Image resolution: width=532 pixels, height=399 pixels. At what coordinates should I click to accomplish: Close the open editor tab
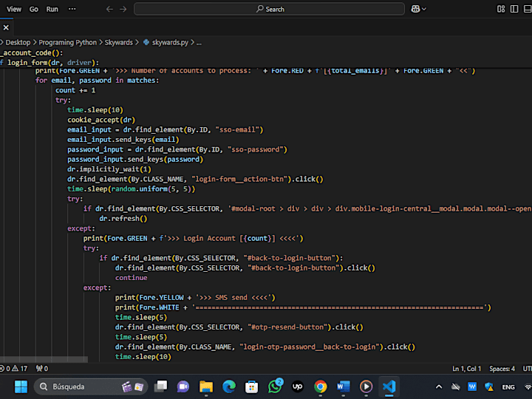6,28
